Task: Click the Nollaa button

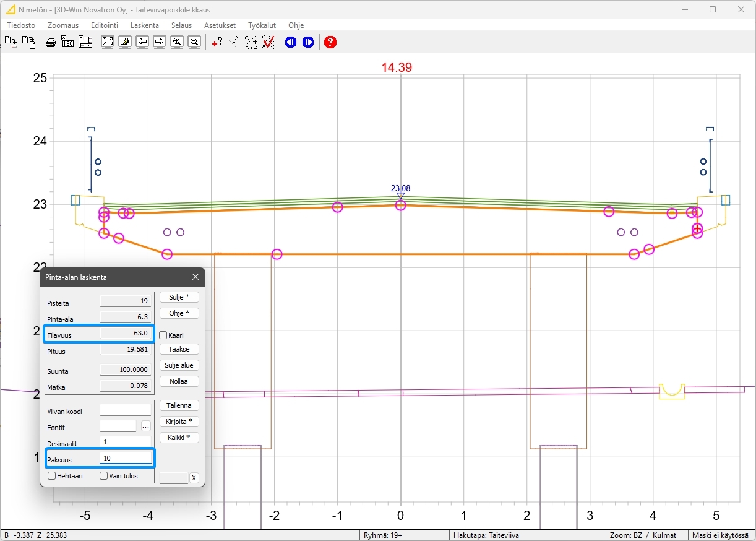Action: coord(179,381)
